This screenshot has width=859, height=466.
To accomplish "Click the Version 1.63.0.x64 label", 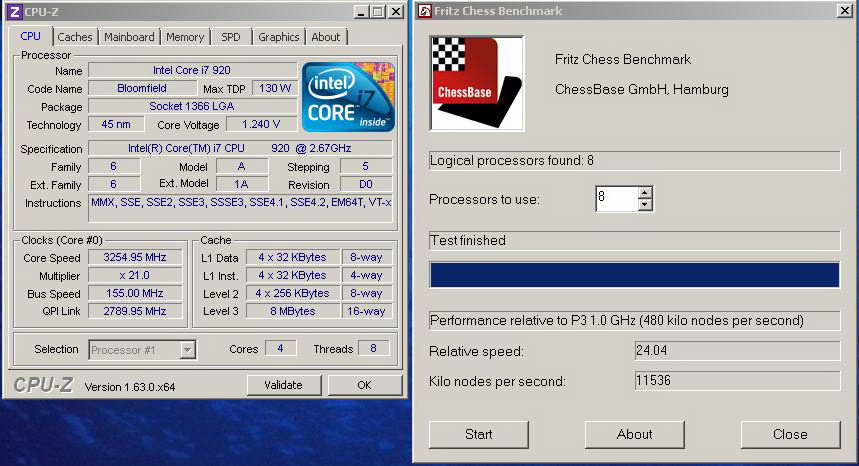I will (130, 387).
